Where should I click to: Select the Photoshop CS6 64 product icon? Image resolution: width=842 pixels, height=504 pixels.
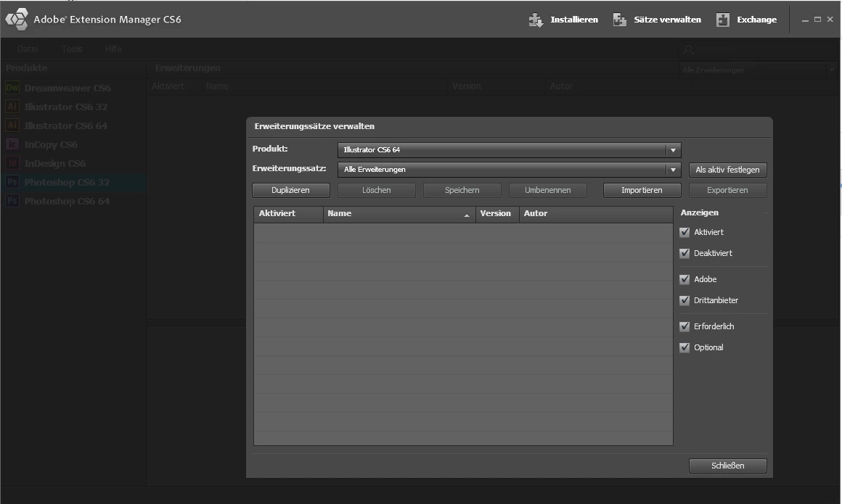coord(12,201)
